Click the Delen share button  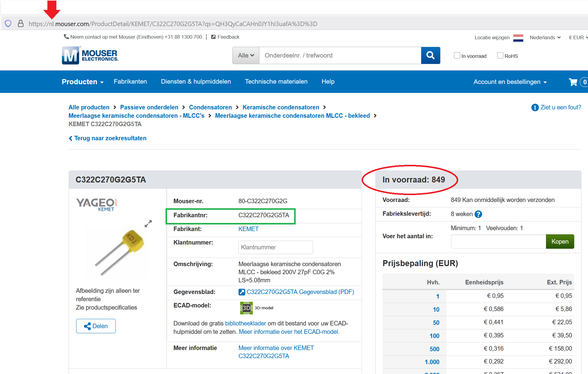click(96, 326)
